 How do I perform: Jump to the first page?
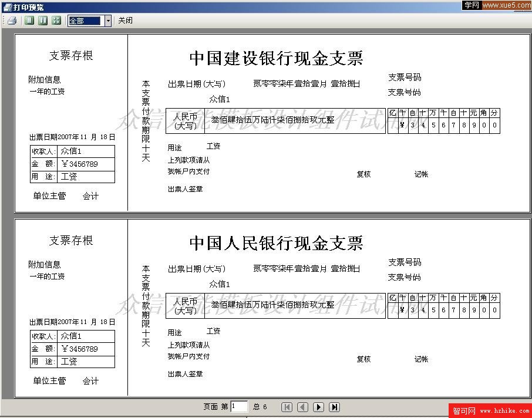287,407
